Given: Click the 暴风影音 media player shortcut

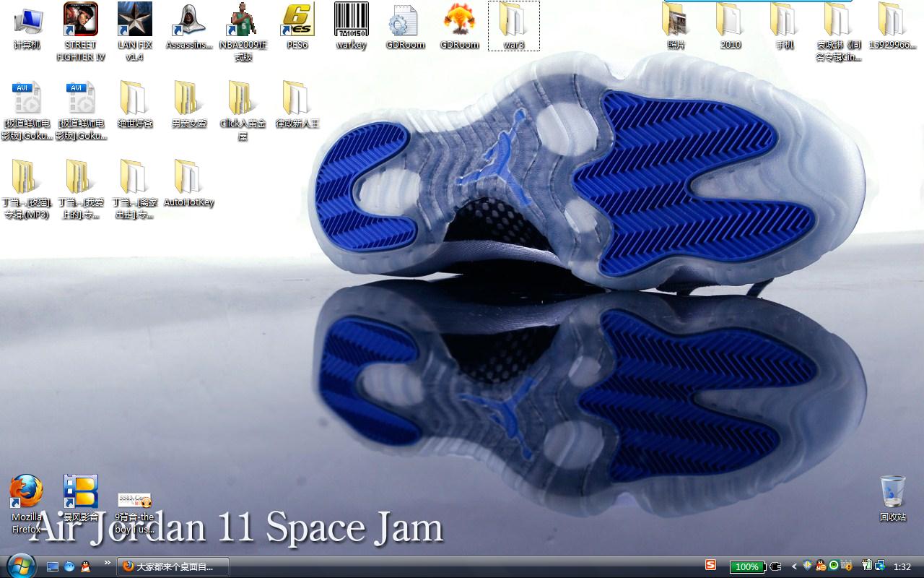Looking at the screenshot, I should pos(81,499).
